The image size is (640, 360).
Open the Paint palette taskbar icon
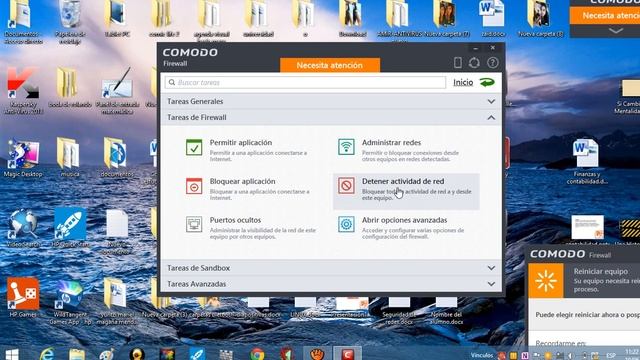click(x=107, y=354)
